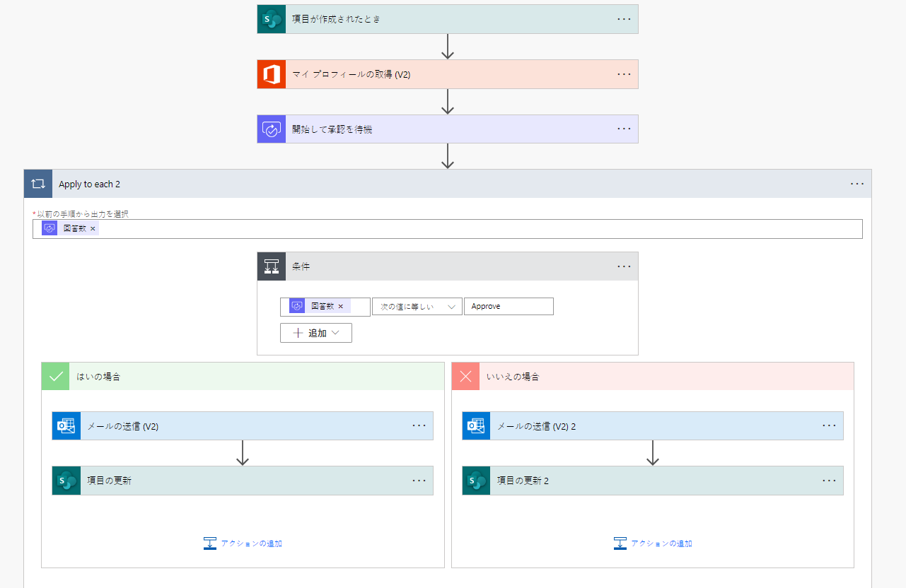Click Office 365 icon on マイ プロフィールの取得 (V2)
906x588 pixels.
tap(271, 74)
